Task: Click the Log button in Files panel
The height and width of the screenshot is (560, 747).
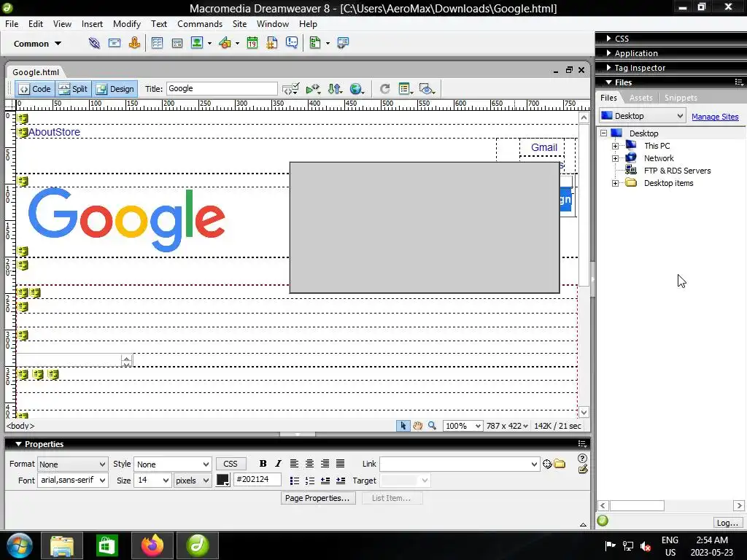Action: (727, 522)
